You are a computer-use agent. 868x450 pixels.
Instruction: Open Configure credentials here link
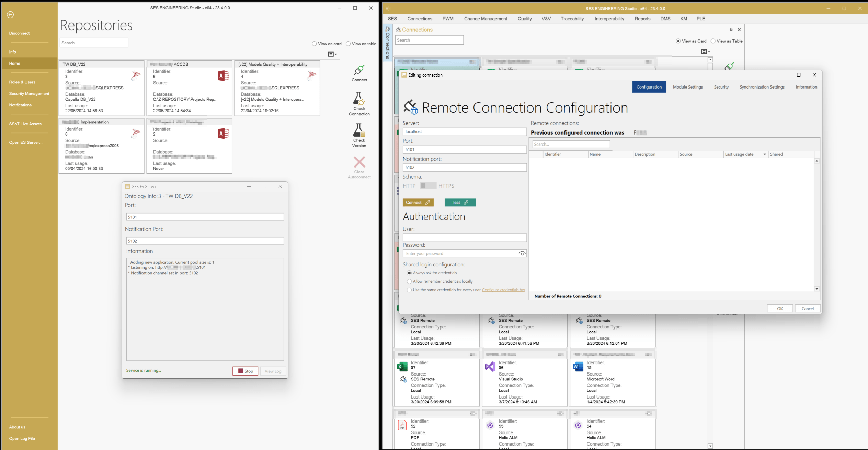coord(503,290)
